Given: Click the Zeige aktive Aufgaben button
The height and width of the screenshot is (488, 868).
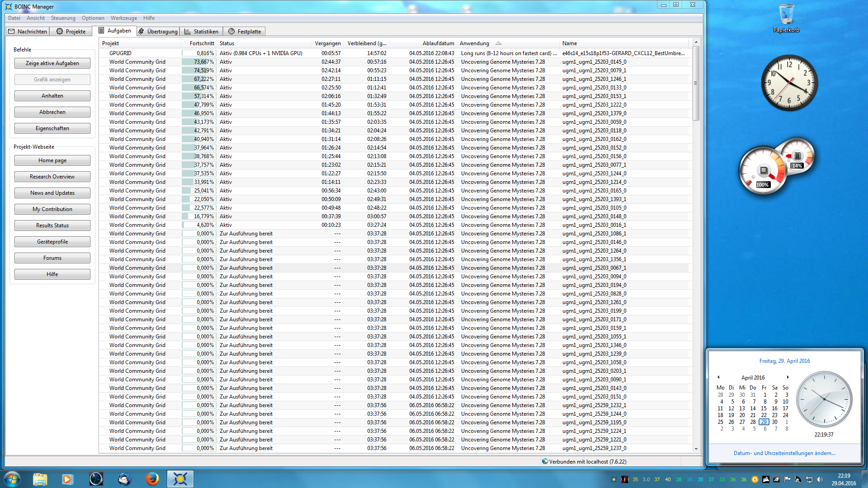Looking at the screenshot, I should pos(52,63).
